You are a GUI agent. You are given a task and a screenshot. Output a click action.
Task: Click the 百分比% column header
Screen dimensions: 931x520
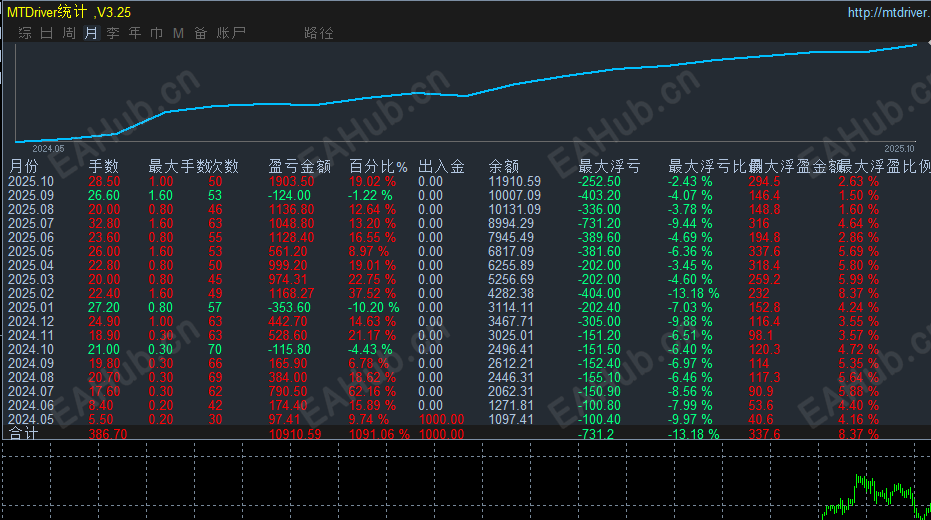378,166
